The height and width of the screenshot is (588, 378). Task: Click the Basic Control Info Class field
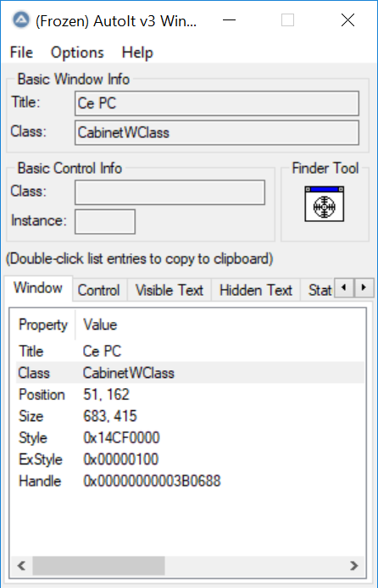[x=170, y=192]
